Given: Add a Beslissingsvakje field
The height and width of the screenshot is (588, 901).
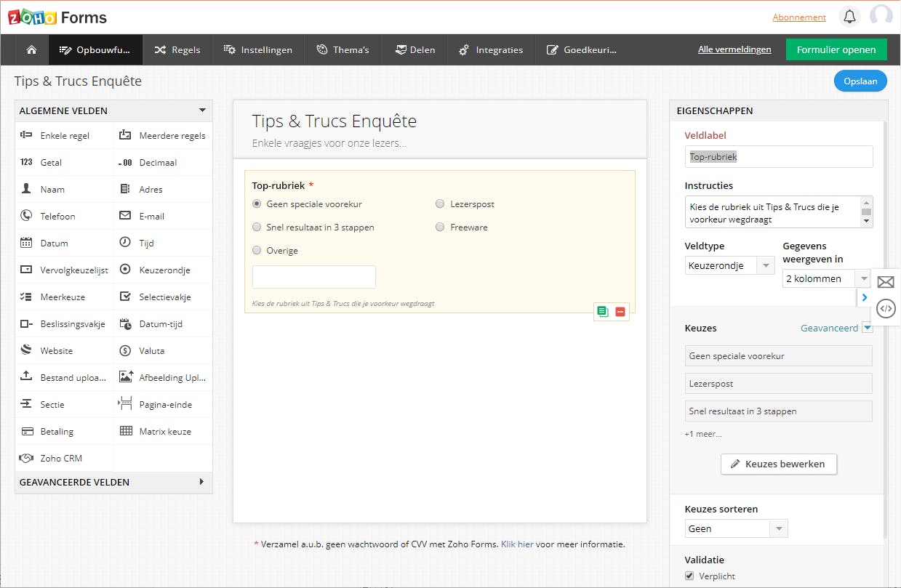Looking at the screenshot, I should [x=65, y=323].
